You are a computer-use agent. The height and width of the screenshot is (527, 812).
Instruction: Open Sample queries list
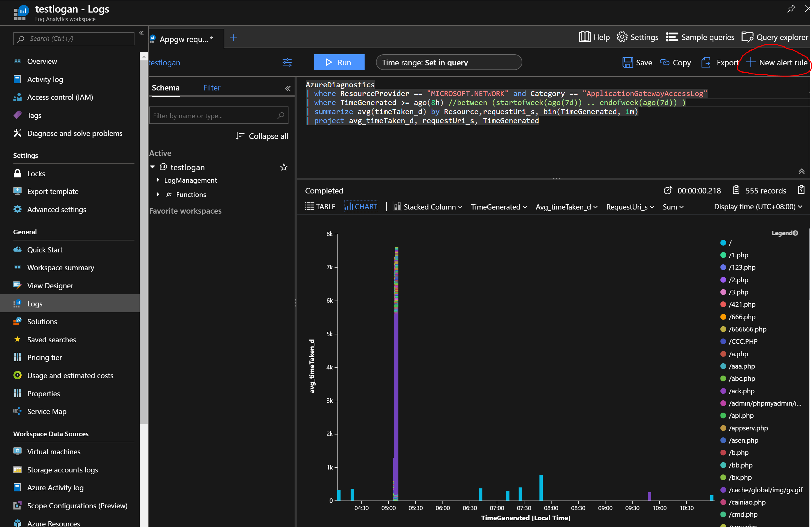tap(700, 37)
